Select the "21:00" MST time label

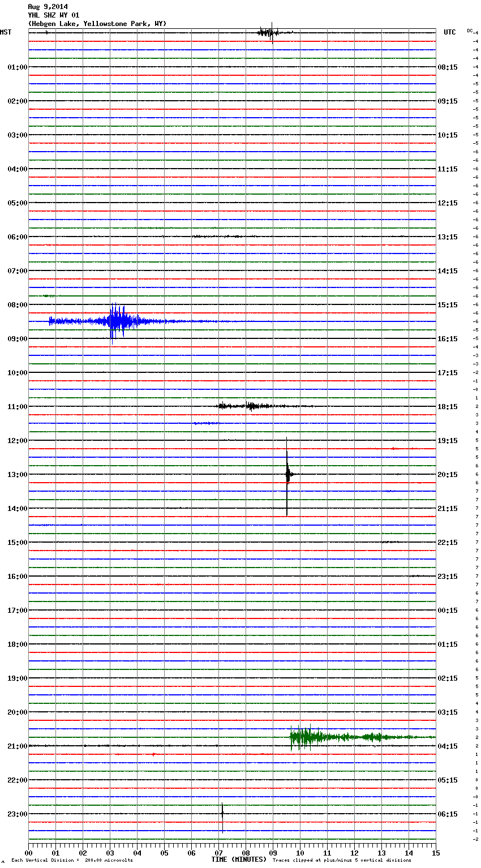[17, 746]
